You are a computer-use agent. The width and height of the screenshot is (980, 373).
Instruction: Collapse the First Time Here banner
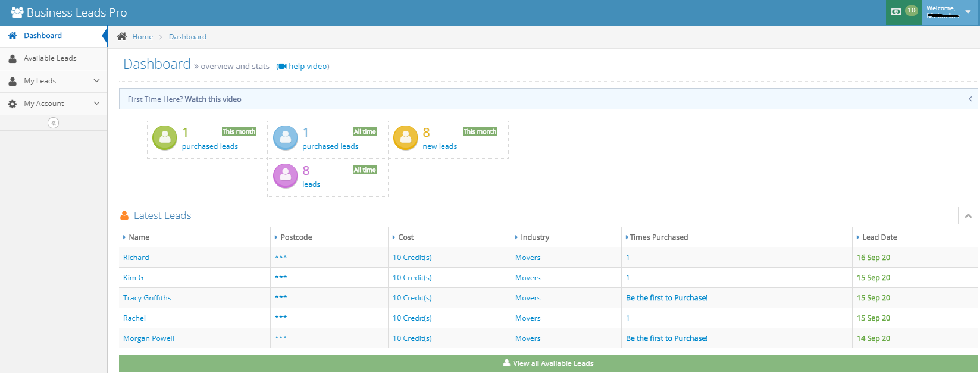click(x=970, y=99)
